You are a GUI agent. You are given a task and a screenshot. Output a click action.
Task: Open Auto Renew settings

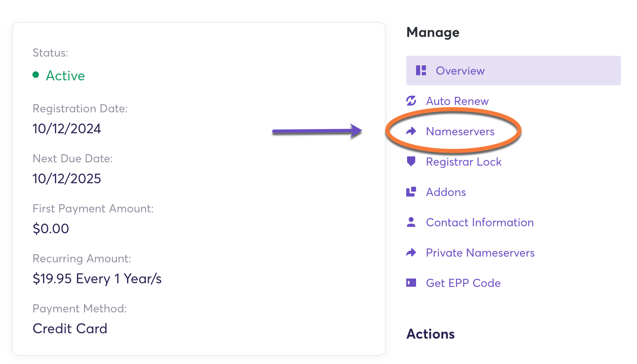click(x=457, y=101)
